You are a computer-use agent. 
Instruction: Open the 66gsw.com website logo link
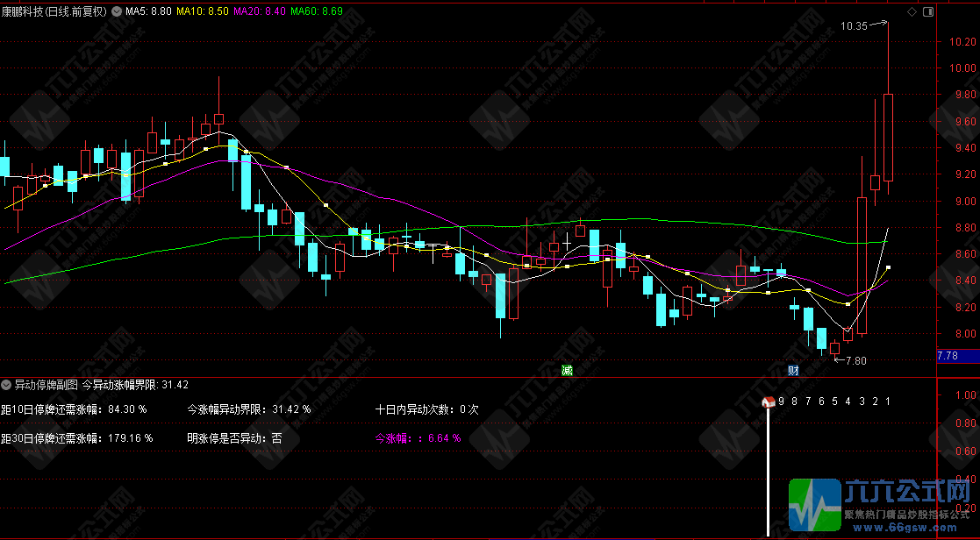click(883, 506)
